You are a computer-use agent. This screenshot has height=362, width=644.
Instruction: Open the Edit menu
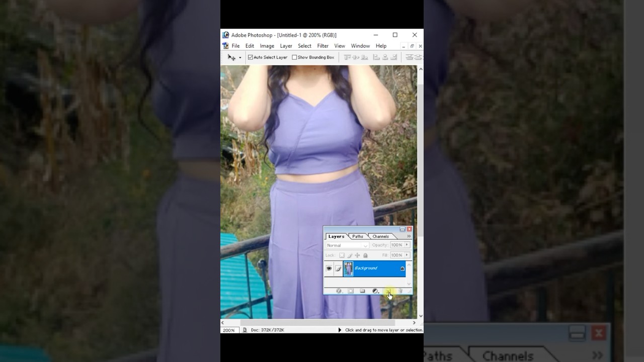[x=250, y=46]
